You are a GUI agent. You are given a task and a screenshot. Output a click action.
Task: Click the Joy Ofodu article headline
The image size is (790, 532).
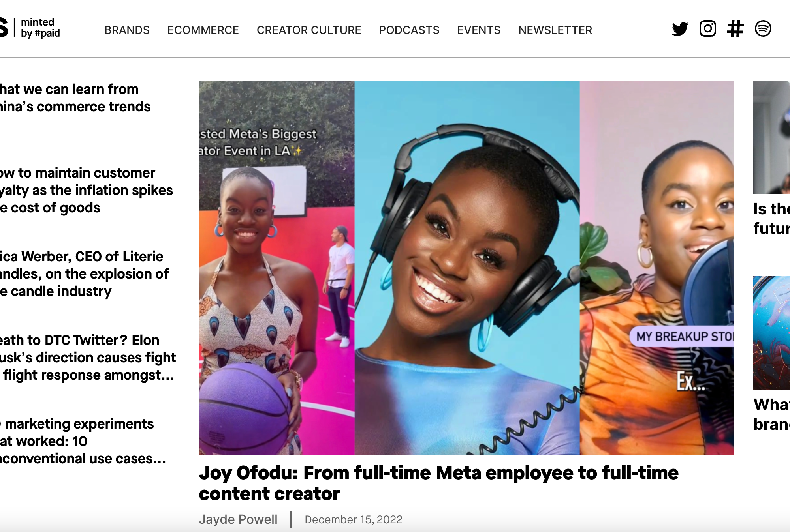(438, 483)
